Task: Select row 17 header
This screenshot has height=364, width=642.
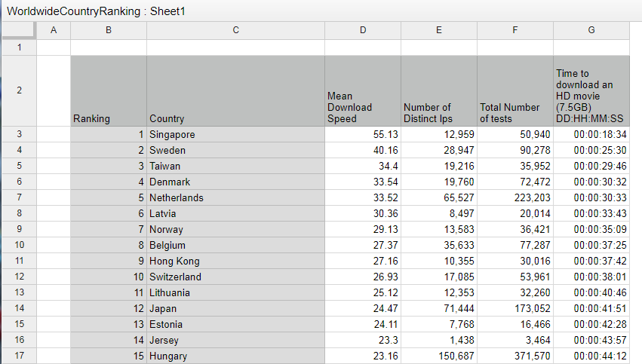Action: (x=20, y=356)
